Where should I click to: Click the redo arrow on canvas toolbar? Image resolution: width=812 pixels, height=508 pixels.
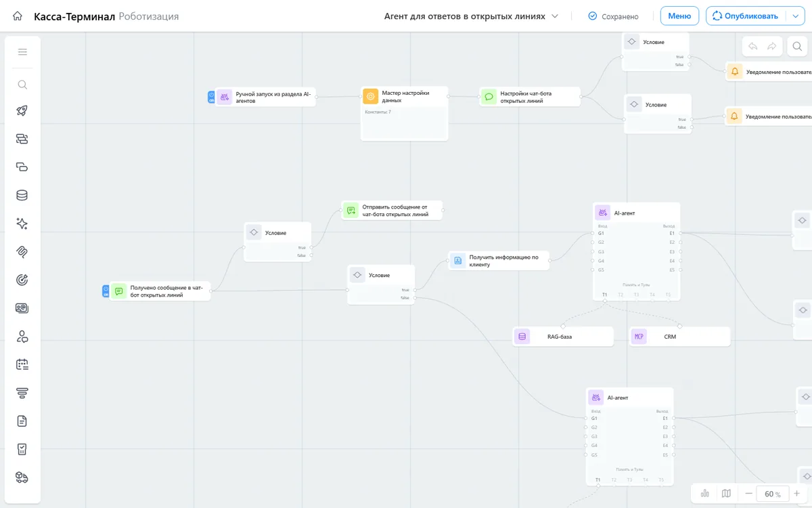(771, 46)
